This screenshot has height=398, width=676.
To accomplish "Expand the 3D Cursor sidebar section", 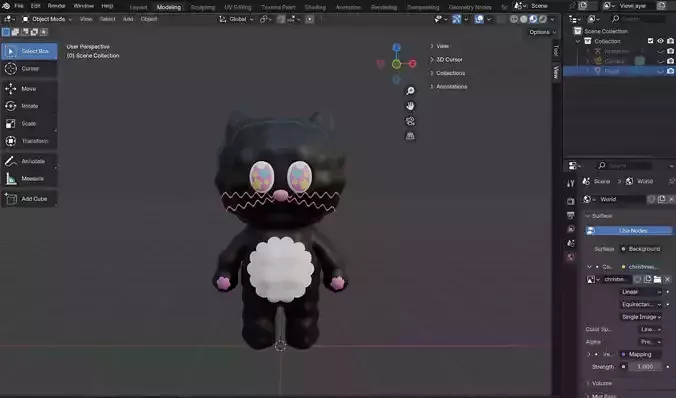I will pos(446,60).
